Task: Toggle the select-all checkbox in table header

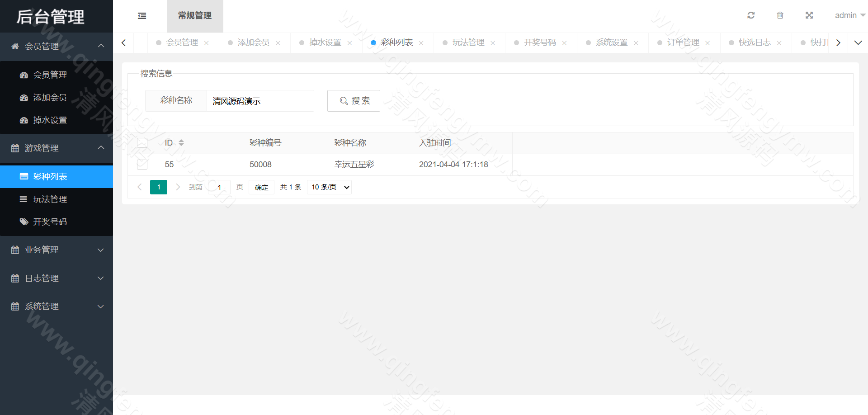Action: coord(142,142)
